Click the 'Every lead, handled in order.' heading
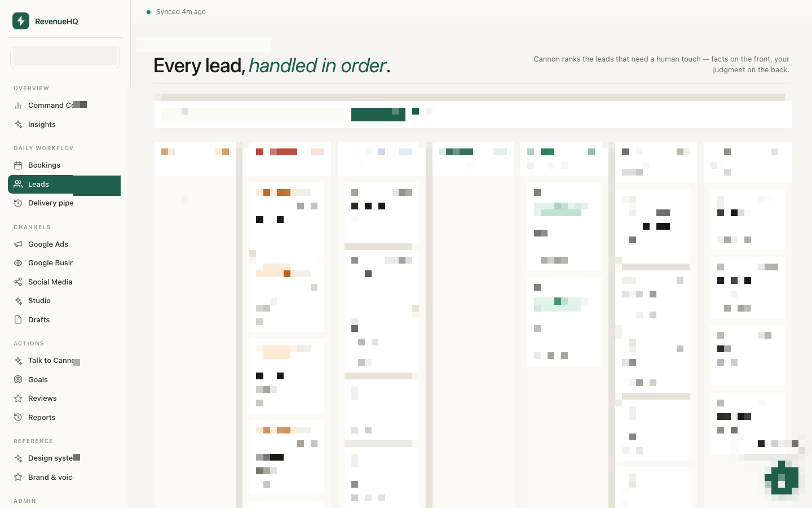The height and width of the screenshot is (508, 812). coord(272,65)
